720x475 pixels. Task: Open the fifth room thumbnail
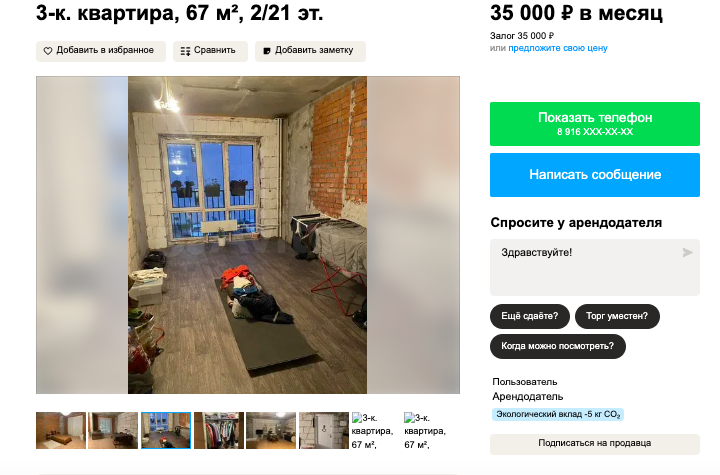[271, 430]
